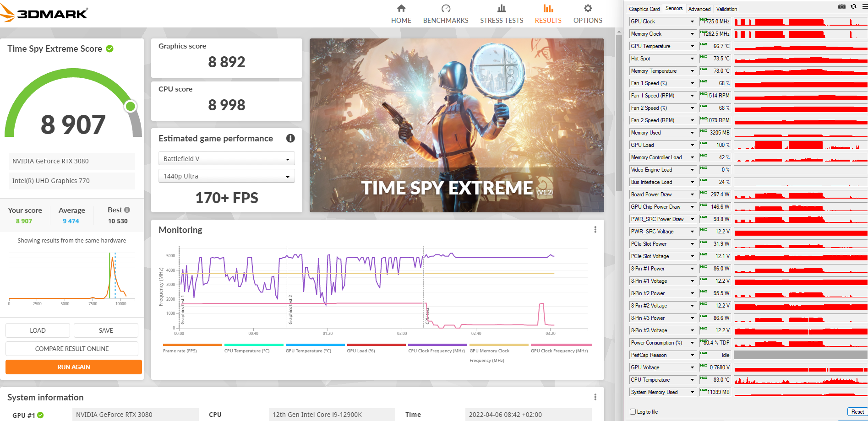Expand the Memory Used sensor dropdown
This screenshot has width=868, height=421.
(x=692, y=133)
